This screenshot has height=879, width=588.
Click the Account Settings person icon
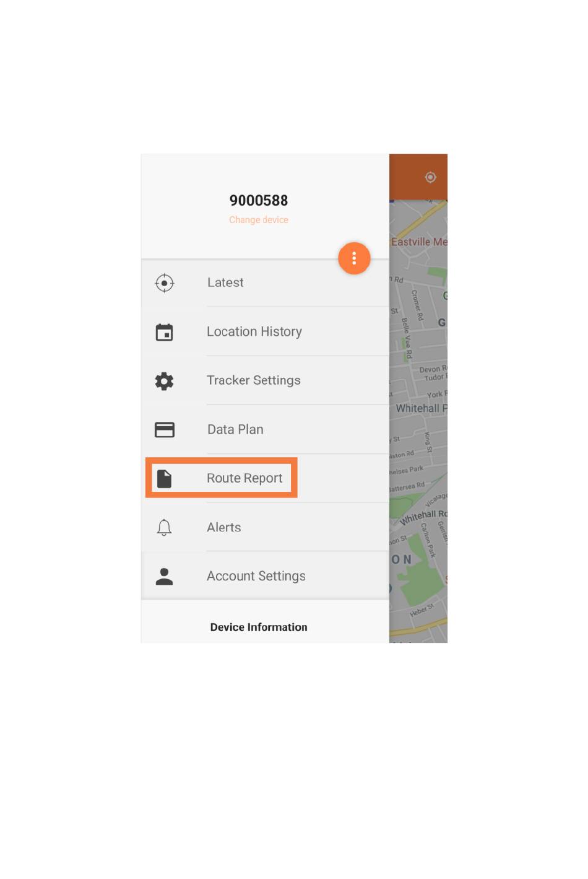[164, 576]
